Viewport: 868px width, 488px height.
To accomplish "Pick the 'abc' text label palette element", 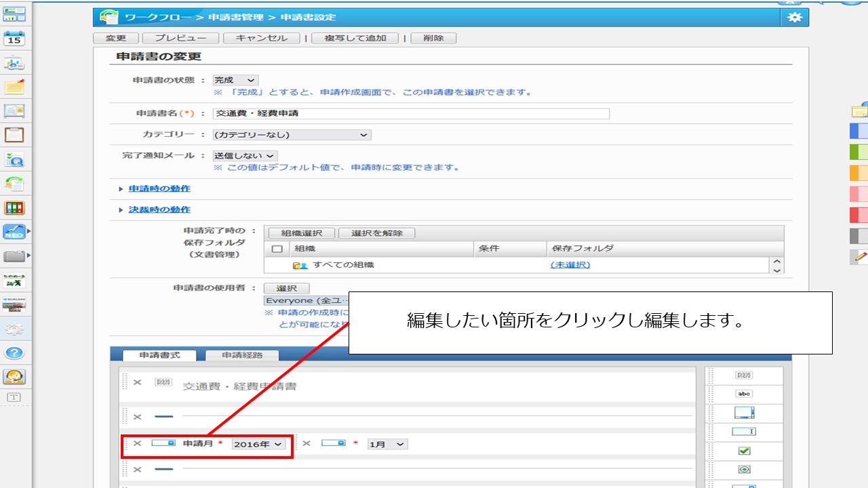I will click(744, 394).
